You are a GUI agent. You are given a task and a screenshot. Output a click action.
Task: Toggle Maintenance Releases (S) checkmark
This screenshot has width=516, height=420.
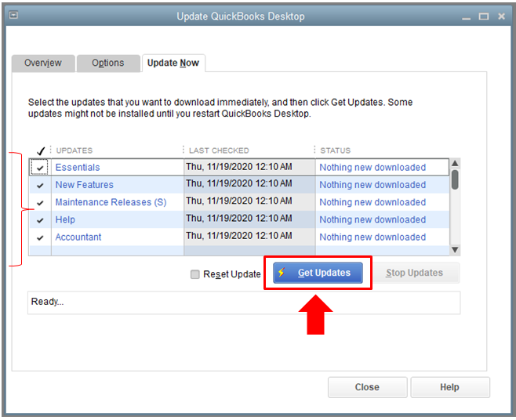click(40, 203)
